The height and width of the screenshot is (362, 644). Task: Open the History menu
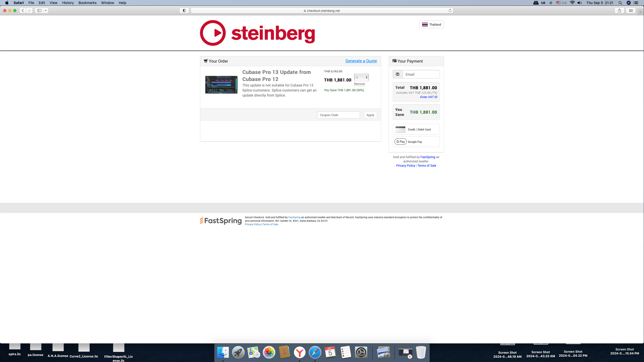(68, 3)
